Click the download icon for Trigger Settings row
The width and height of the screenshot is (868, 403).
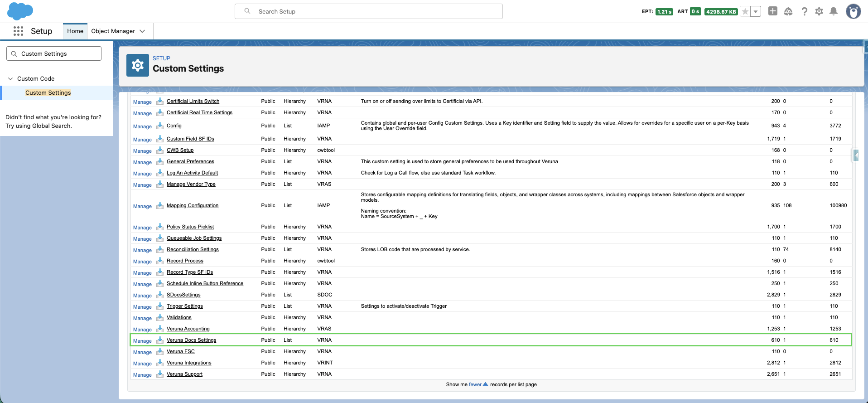[x=160, y=306]
